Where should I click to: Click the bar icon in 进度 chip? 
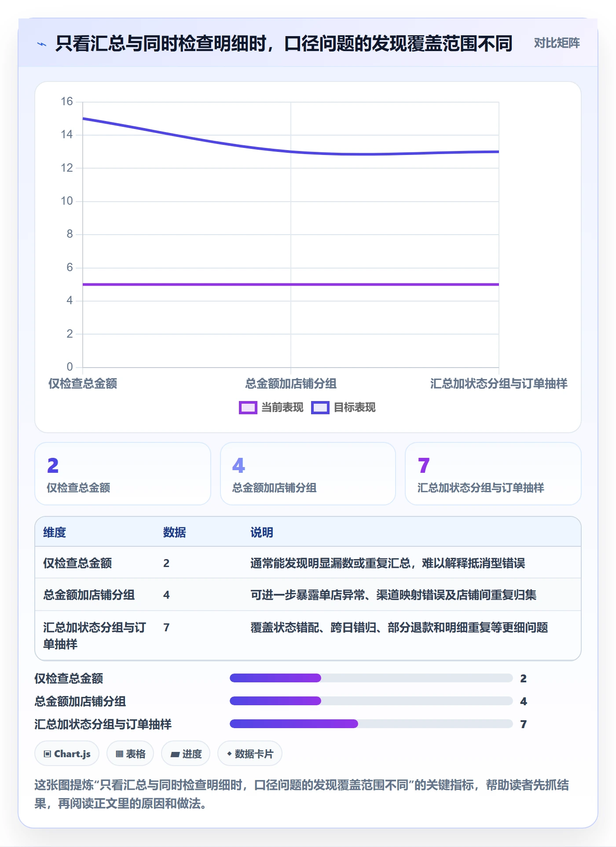(x=175, y=754)
